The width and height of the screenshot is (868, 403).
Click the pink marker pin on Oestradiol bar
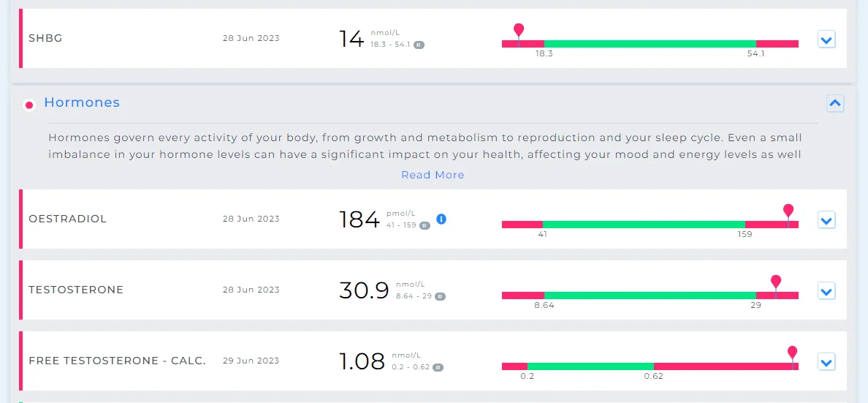pyautogui.click(x=788, y=211)
